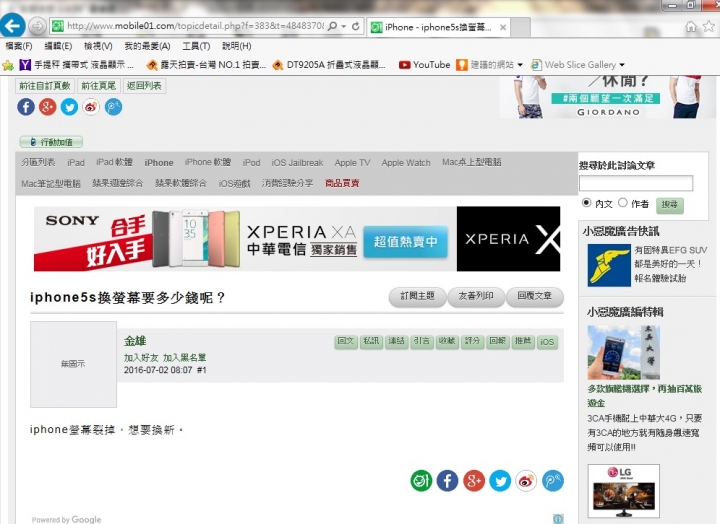Click the 收藏 post action button

pyautogui.click(x=447, y=341)
